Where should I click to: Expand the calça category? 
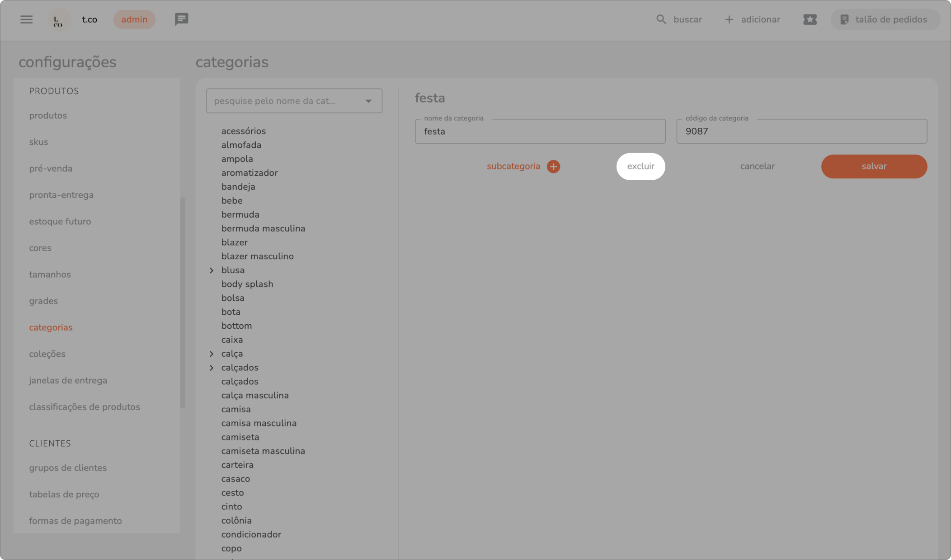pos(212,354)
